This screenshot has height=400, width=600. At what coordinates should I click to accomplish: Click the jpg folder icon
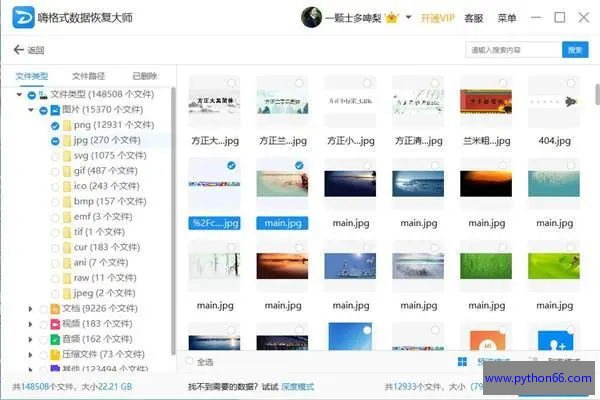[67, 140]
